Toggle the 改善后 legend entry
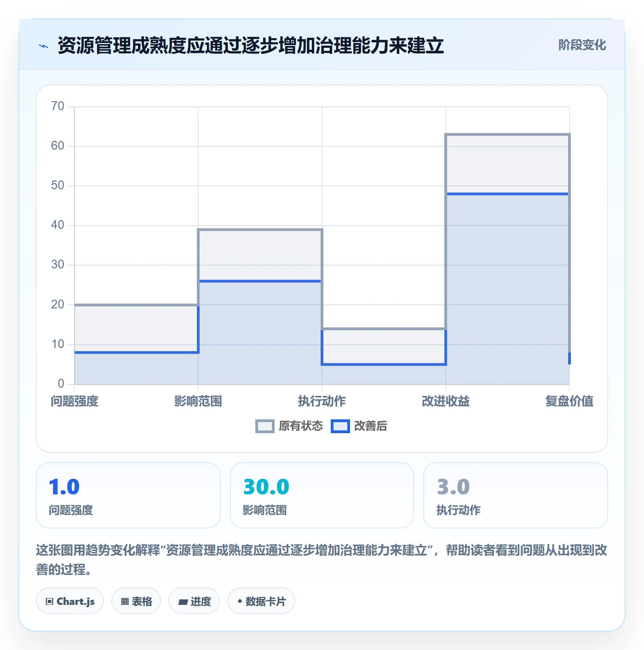This screenshot has height=650, width=644. (x=359, y=426)
